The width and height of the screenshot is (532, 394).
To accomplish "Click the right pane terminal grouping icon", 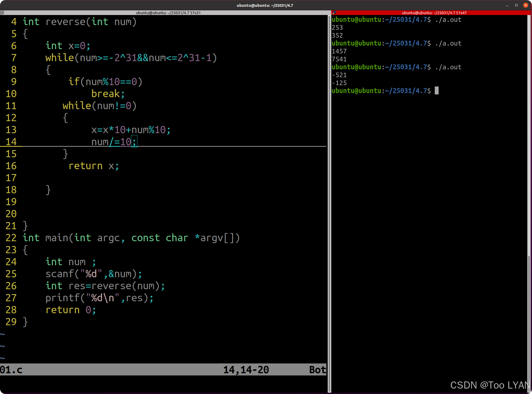I will [x=334, y=13].
